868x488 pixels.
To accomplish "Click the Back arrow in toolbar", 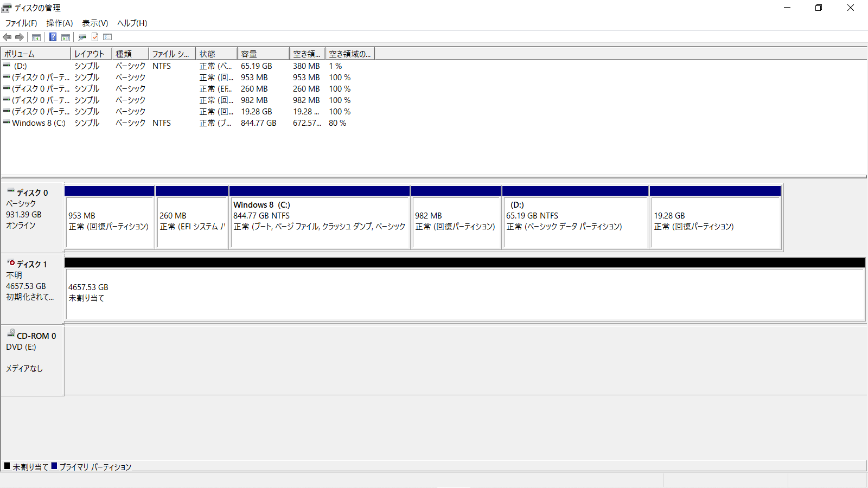I will pos(7,37).
